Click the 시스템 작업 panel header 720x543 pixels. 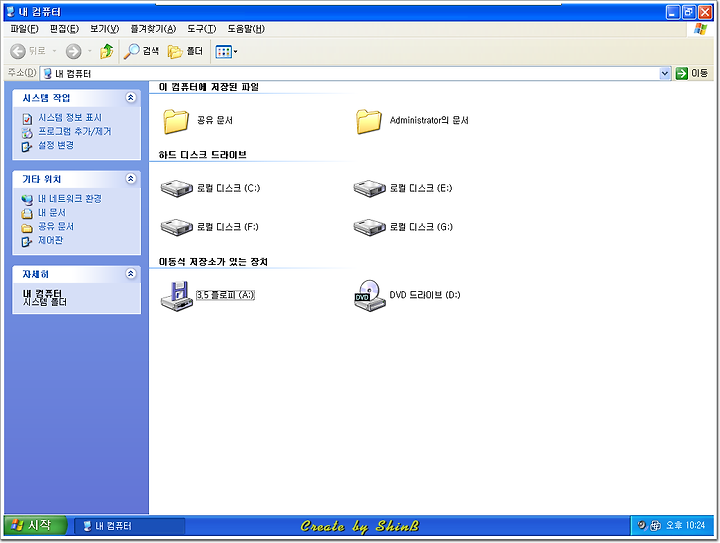click(x=77, y=98)
